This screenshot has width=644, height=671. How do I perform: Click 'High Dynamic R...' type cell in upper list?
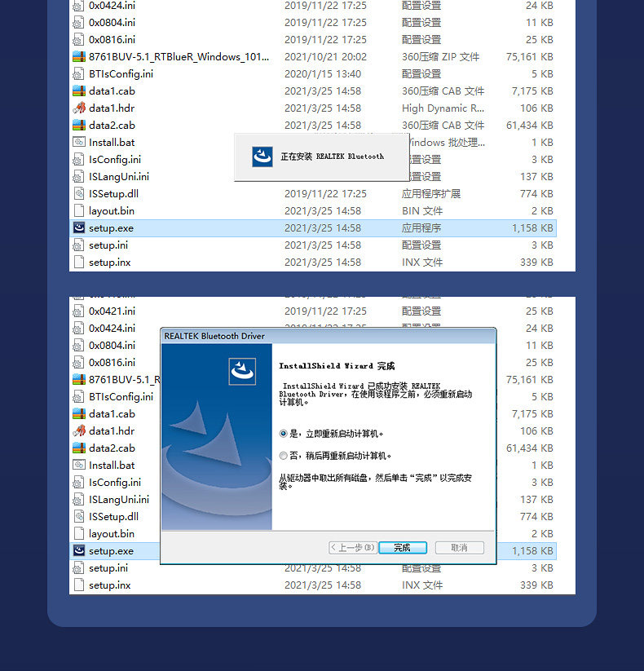[x=443, y=108]
